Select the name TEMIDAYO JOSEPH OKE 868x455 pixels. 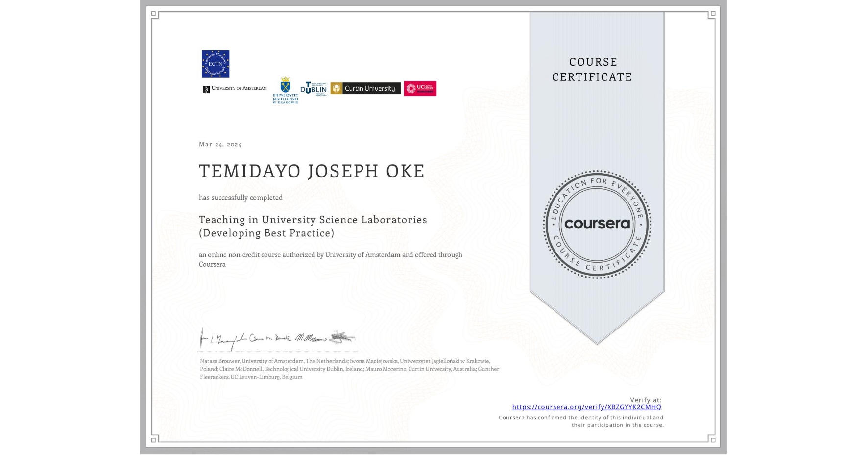click(312, 171)
